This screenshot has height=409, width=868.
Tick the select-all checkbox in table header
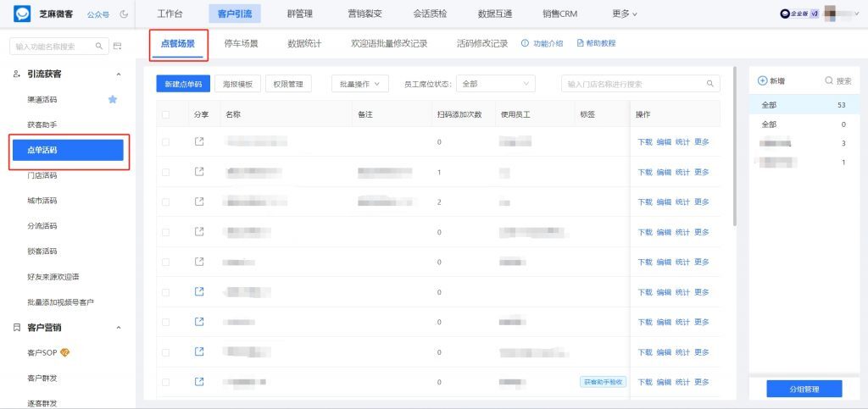click(x=165, y=115)
